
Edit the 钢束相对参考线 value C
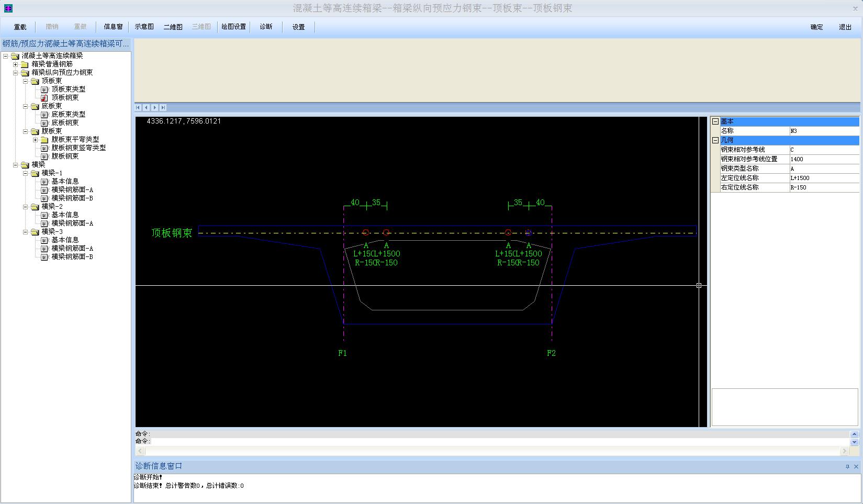coord(824,150)
